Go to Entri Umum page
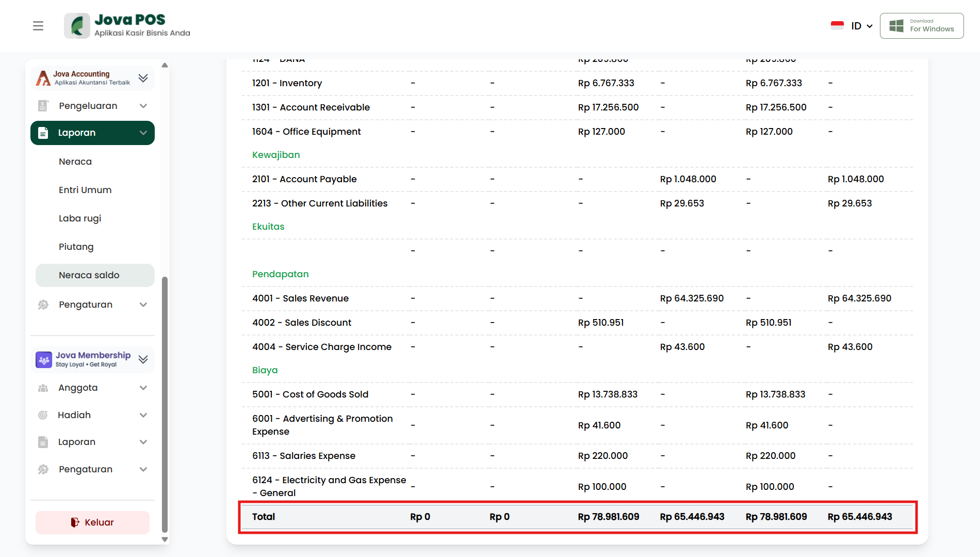Viewport: 980px width, 557px height. 85,190
